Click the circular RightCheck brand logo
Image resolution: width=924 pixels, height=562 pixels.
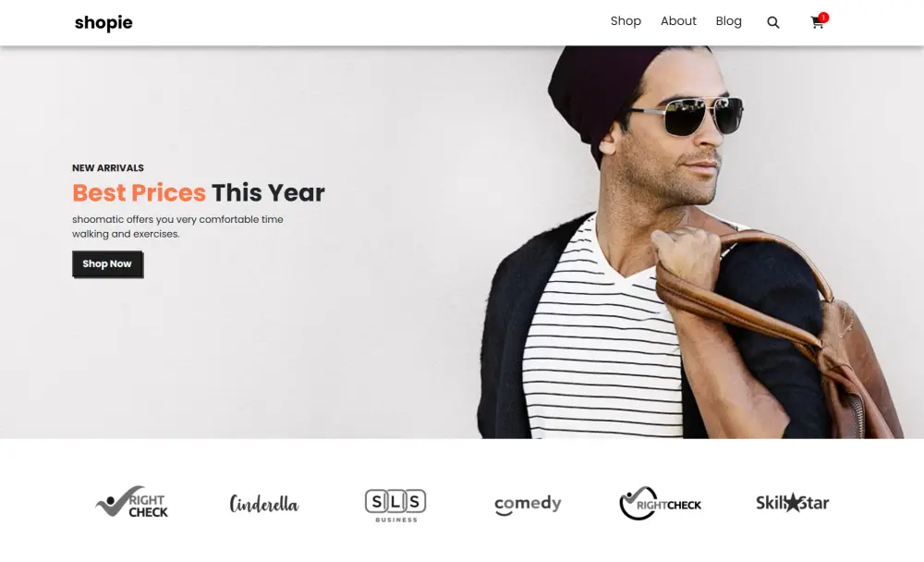[x=660, y=503]
